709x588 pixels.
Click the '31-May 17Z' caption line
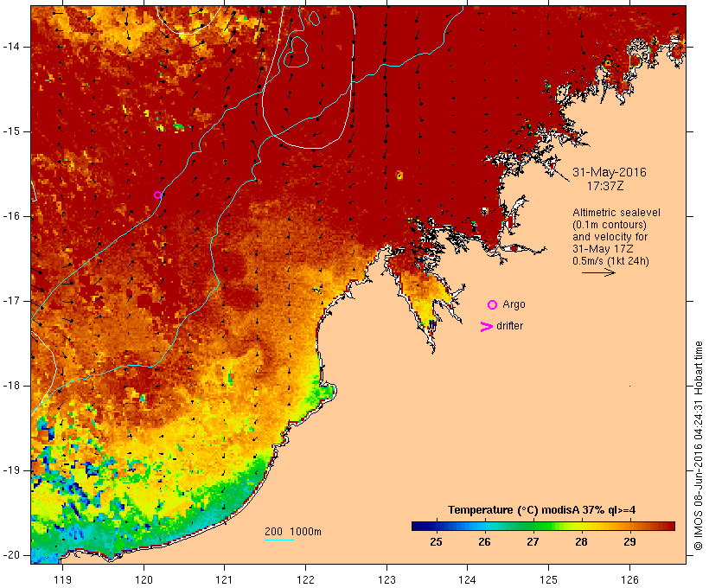tap(603, 249)
